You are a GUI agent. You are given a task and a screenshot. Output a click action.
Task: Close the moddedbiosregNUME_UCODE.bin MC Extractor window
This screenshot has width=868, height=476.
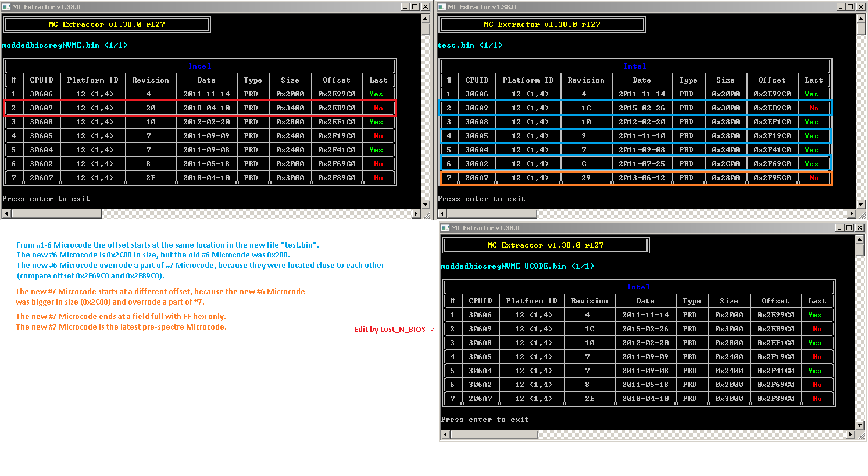coord(859,228)
